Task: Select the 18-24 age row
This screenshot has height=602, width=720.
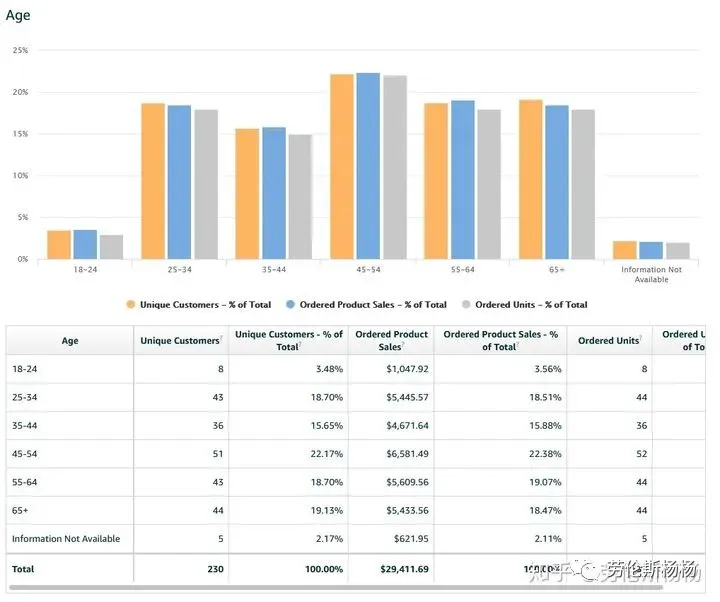Action: click(x=355, y=369)
